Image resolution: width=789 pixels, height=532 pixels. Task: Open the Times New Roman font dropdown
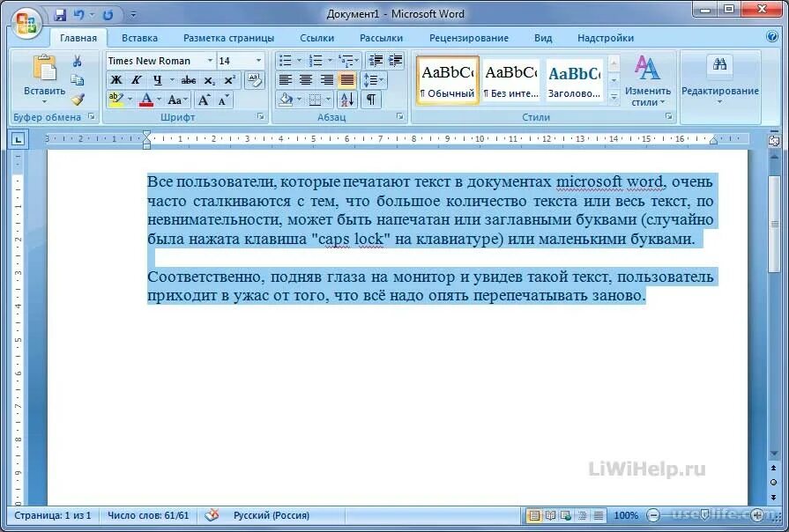pyautogui.click(x=211, y=61)
